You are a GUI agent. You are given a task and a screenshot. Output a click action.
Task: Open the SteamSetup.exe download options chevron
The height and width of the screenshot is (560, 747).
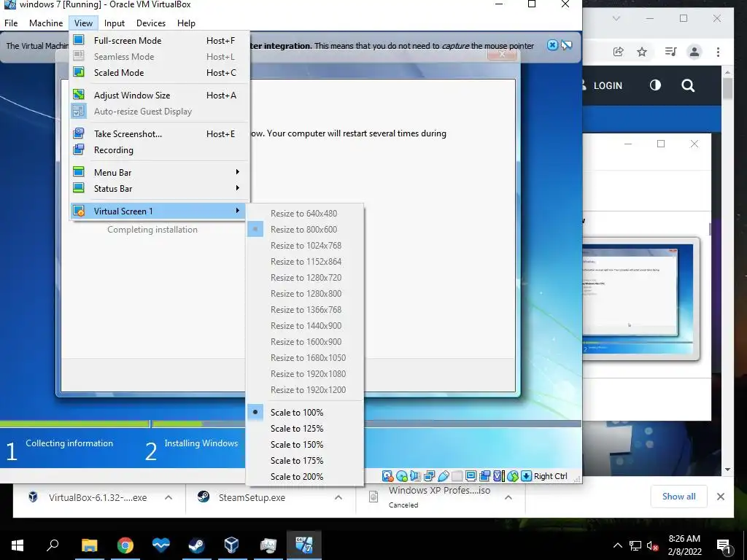pyautogui.click(x=338, y=497)
